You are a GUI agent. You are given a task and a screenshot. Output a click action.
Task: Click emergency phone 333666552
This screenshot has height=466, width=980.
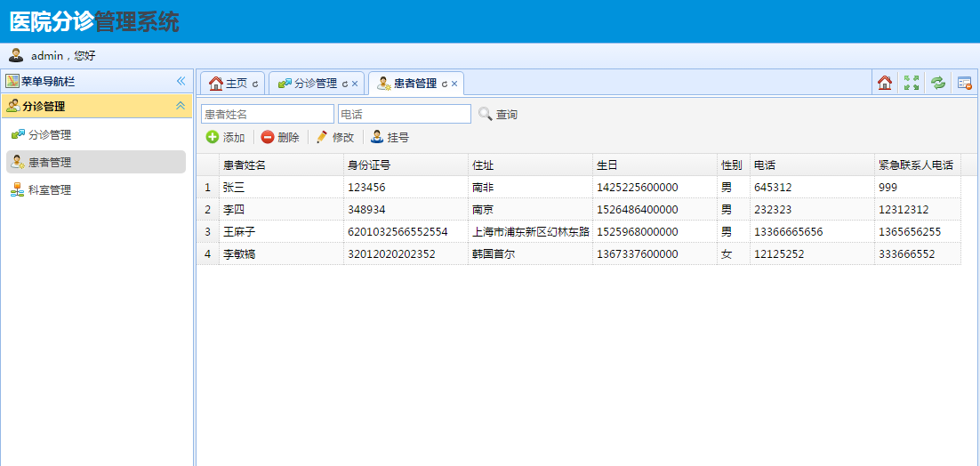(906, 254)
